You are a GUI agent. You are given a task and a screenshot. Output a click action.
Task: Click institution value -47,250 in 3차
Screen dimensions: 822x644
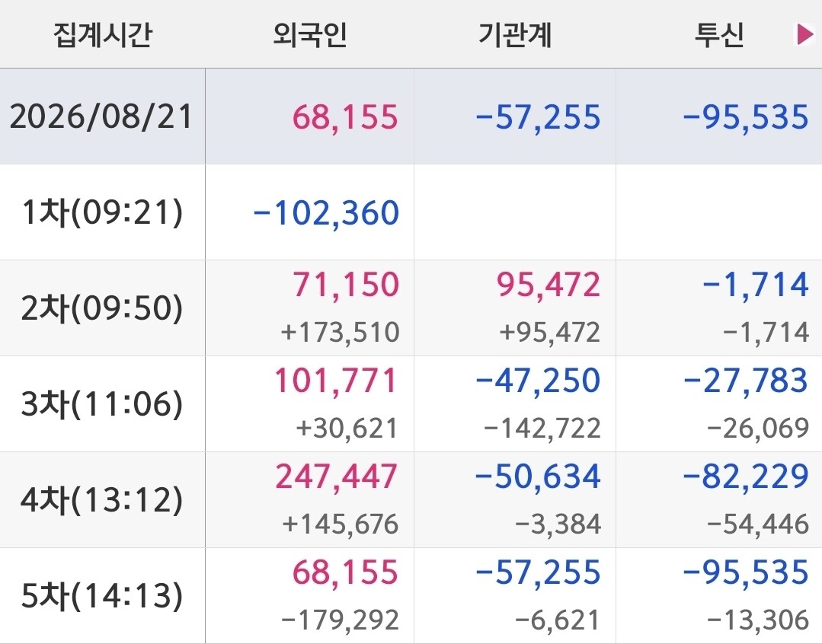click(x=538, y=381)
